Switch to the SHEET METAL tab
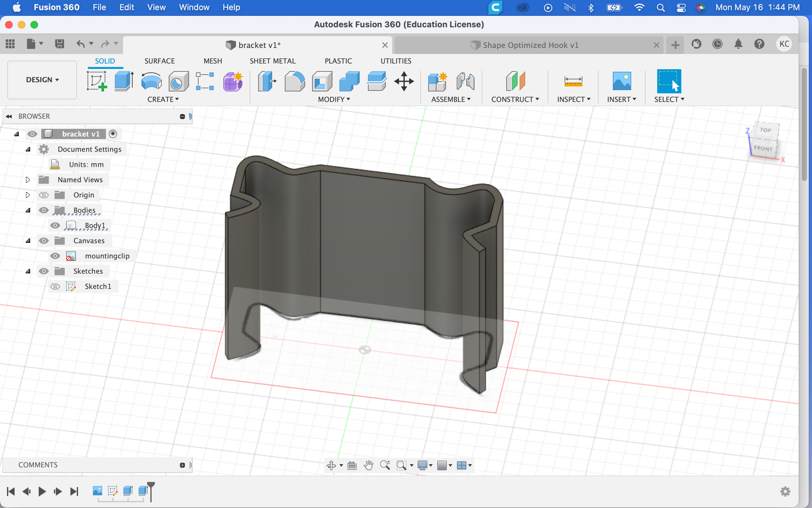 (x=272, y=61)
